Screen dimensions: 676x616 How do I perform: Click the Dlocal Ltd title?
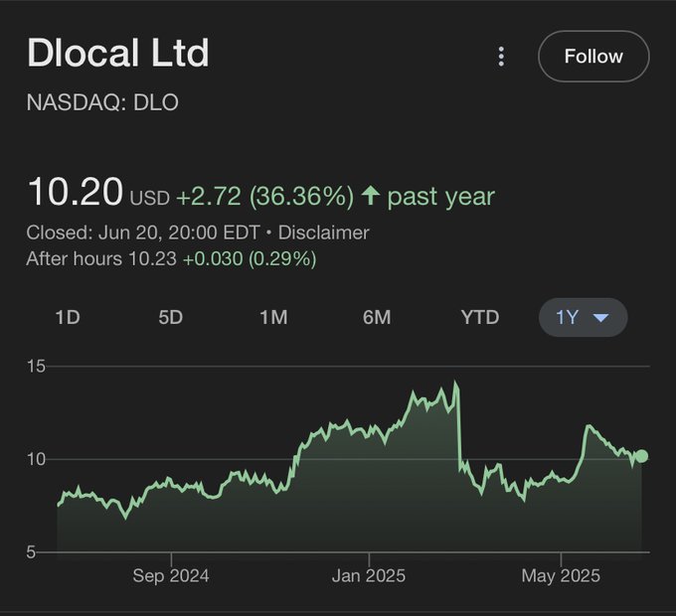point(118,53)
